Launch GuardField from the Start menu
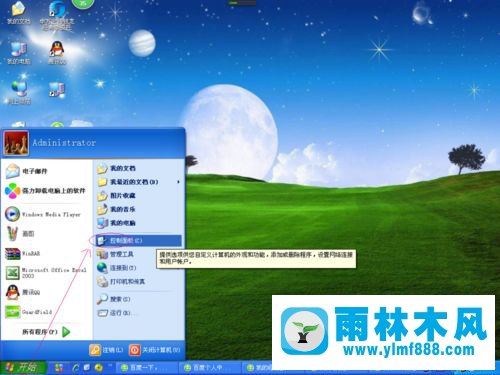 [x=29, y=312]
